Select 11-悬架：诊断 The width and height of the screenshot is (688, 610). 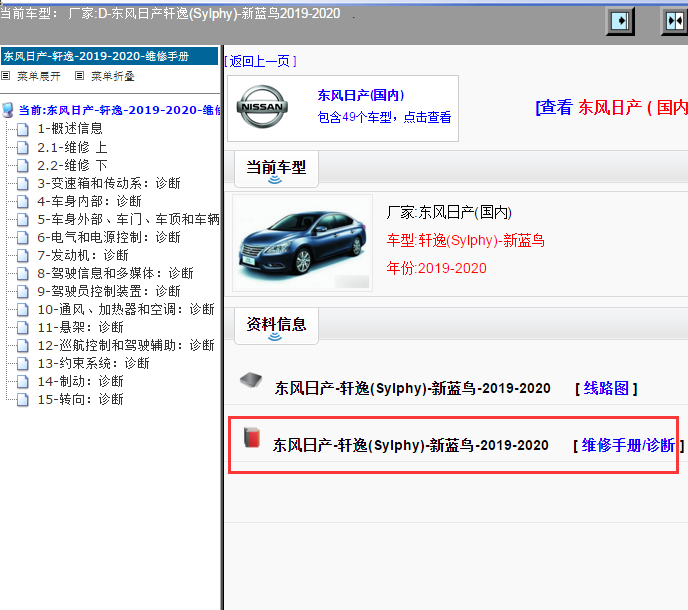coord(80,327)
